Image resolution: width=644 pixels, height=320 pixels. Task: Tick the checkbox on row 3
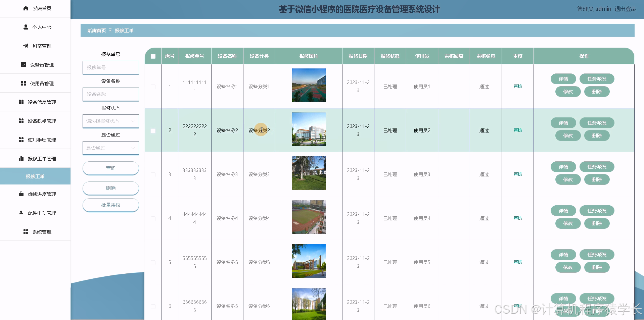click(153, 174)
